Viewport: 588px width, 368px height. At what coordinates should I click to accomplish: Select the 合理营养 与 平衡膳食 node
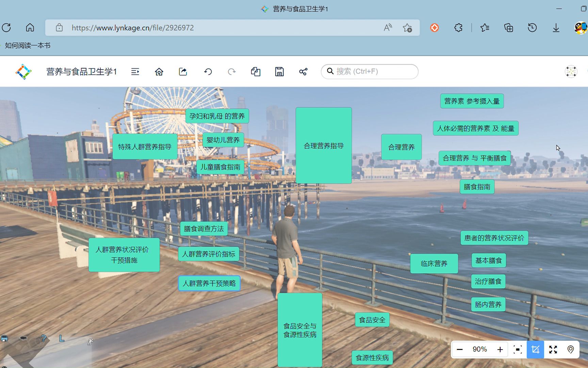pos(475,158)
